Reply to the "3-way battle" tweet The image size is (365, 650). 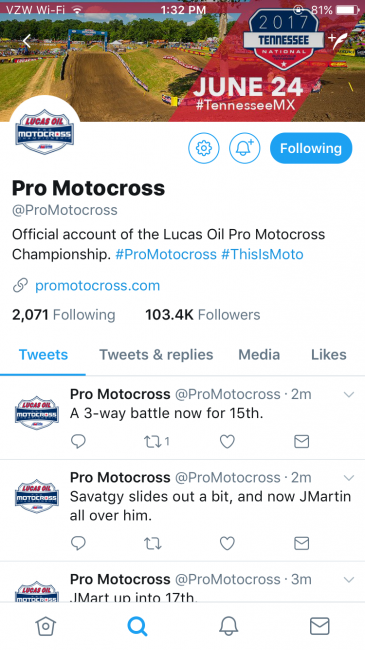(78, 441)
